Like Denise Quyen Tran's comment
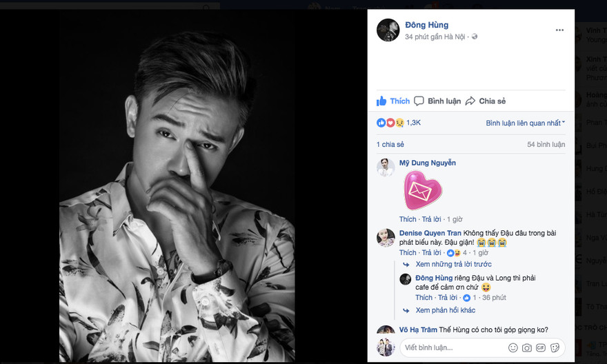Screen dimensions: 607x364 (408, 253)
